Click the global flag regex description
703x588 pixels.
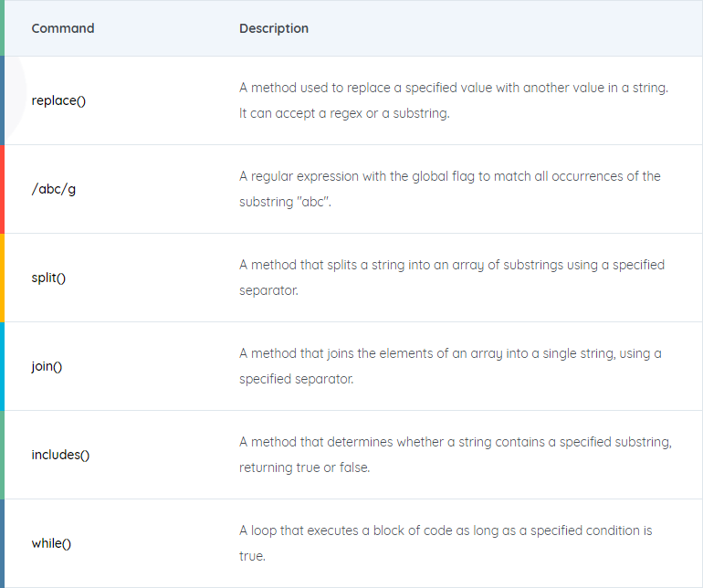450,189
